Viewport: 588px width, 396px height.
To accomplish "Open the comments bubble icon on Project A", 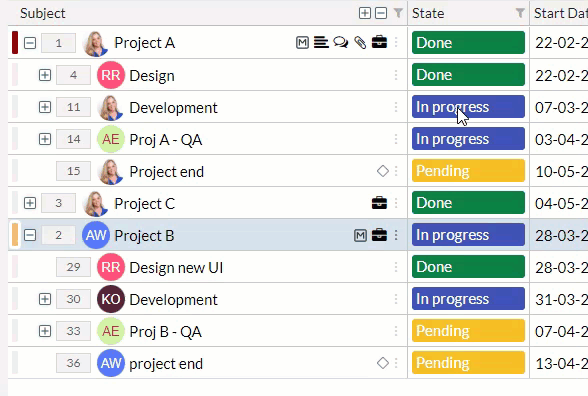I will click(340, 42).
